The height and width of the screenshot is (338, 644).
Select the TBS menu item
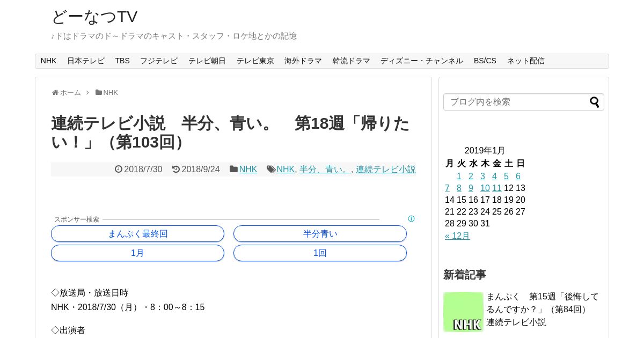[x=122, y=61]
